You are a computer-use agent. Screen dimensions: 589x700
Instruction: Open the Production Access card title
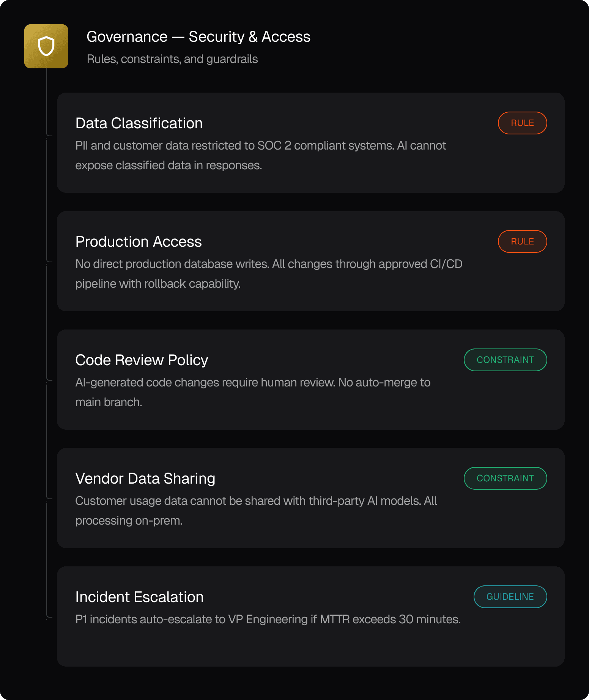tap(139, 242)
